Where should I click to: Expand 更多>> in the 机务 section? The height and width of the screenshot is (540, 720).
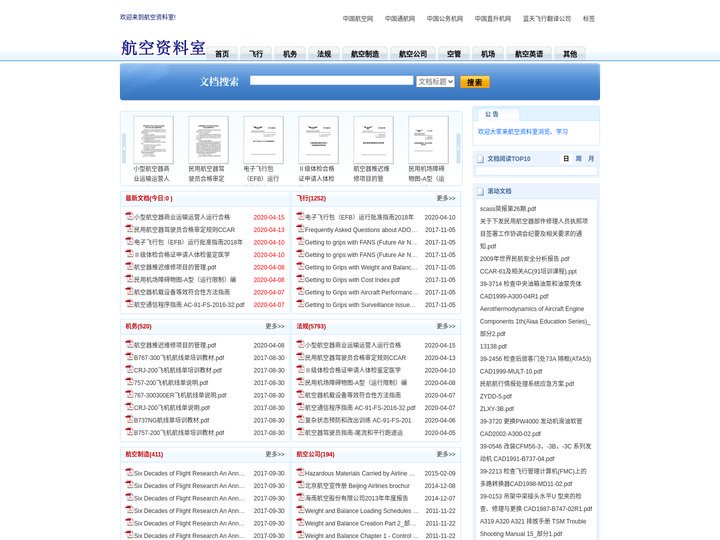(275, 326)
